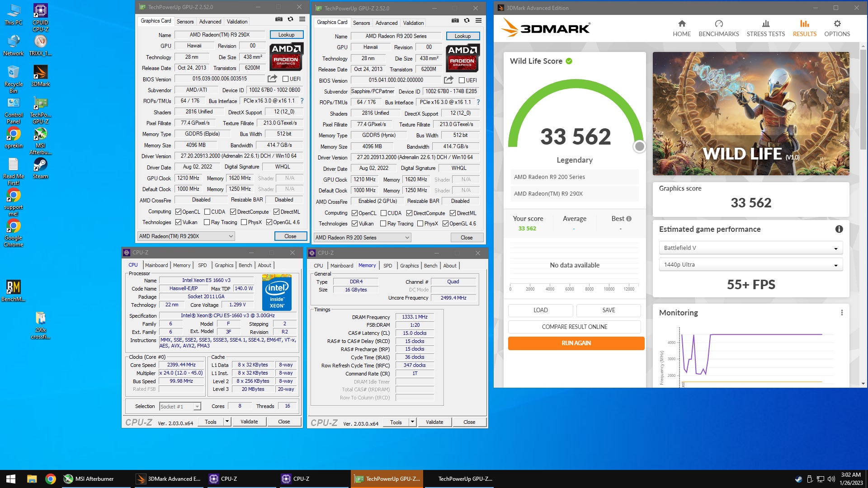Open GPU selector dropdown AMD Radeon R9 200 Series

[x=362, y=238]
